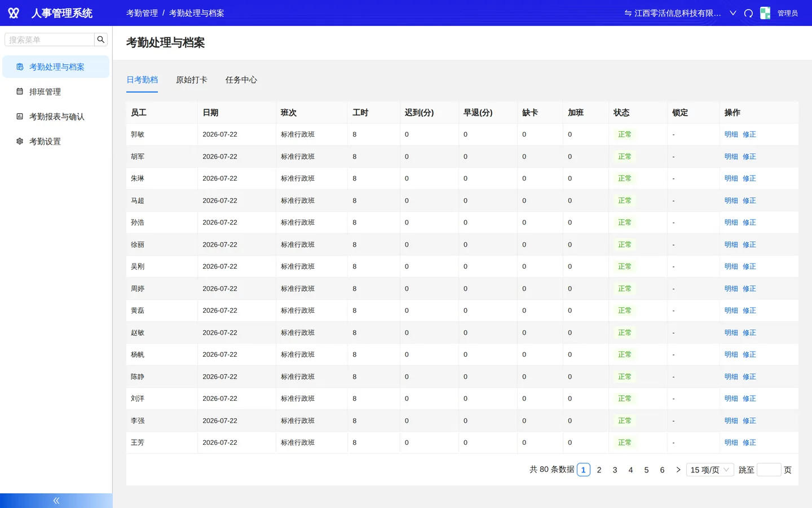
Task: Go to the next page with the arrow
Action: coord(678,470)
